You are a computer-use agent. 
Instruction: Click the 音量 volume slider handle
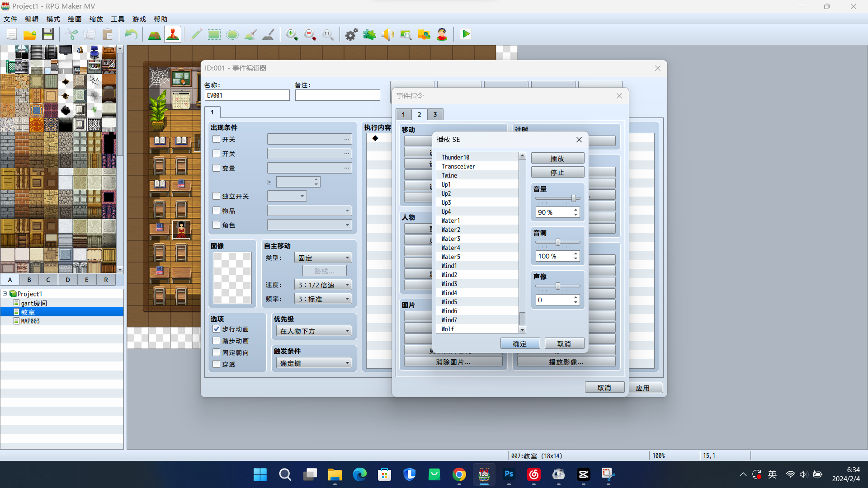coord(574,198)
